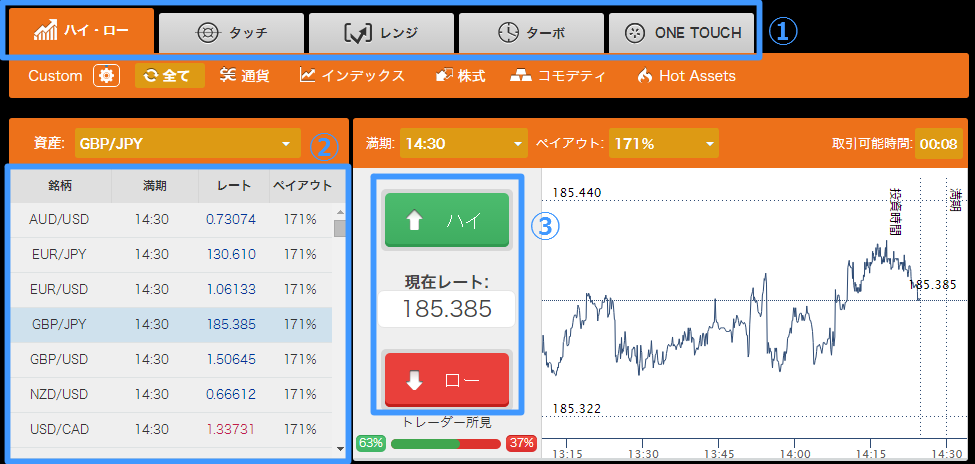The width and height of the screenshot is (975, 464).
Task: Click rate 130.610 in the table
Action: (x=231, y=254)
